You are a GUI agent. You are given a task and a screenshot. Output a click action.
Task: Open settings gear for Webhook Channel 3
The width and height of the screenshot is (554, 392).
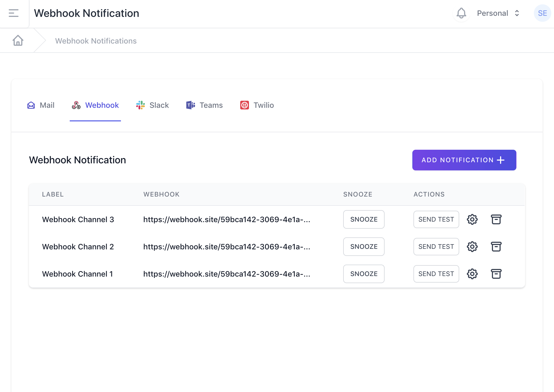click(472, 219)
